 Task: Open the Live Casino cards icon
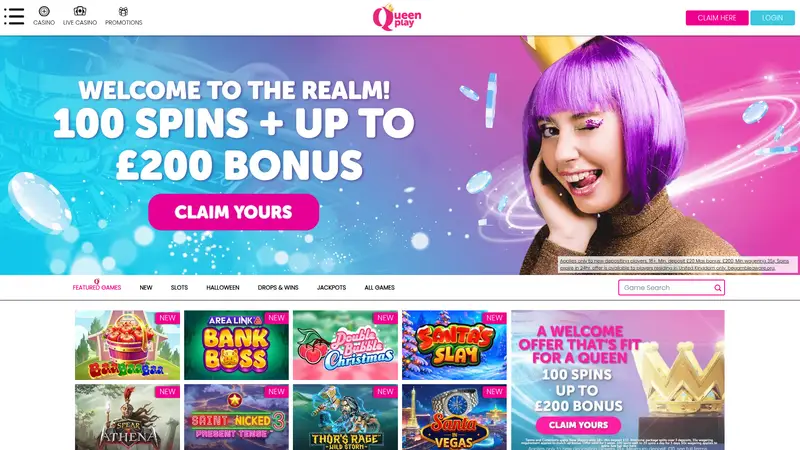(80, 11)
